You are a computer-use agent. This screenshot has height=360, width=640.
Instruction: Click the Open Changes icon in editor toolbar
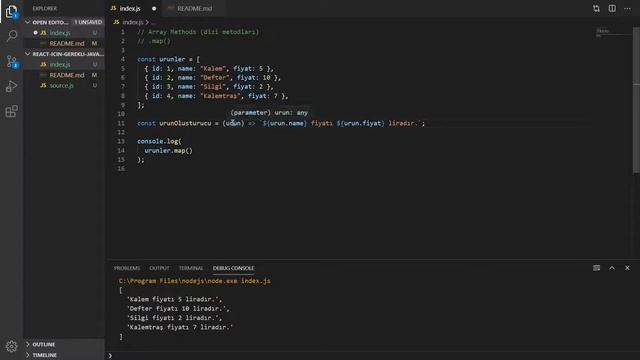tap(596, 8)
